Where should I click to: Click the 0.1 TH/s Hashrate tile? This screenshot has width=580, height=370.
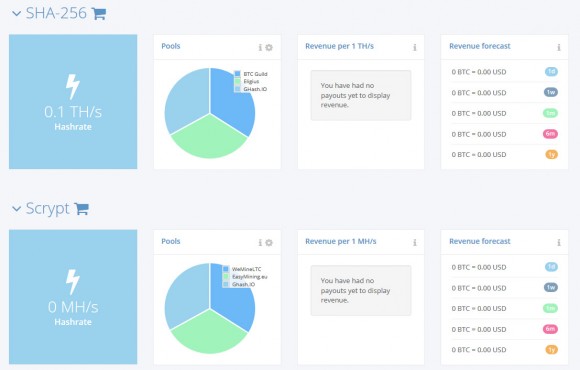(73, 102)
